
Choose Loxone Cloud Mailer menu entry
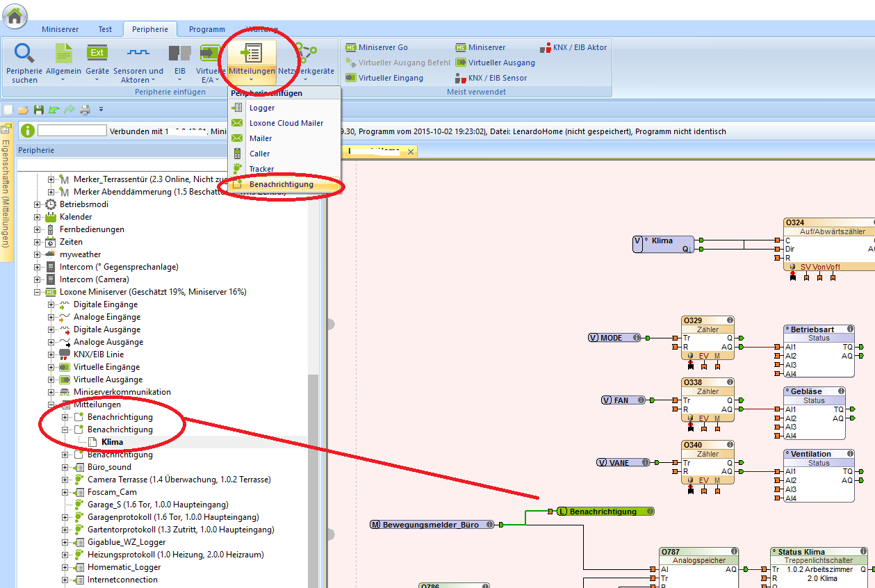pyautogui.click(x=286, y=123)
